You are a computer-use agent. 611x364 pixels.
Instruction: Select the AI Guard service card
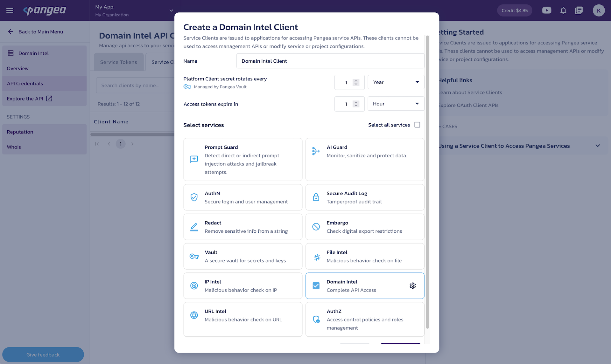click(x=365, y=160)
